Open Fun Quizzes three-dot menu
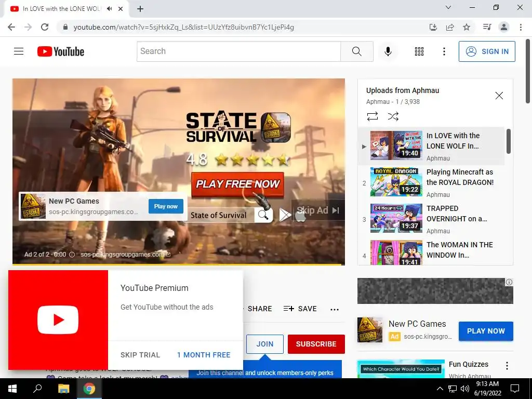The width and height of the screenshot is (532, 399). tap(507, 366)
